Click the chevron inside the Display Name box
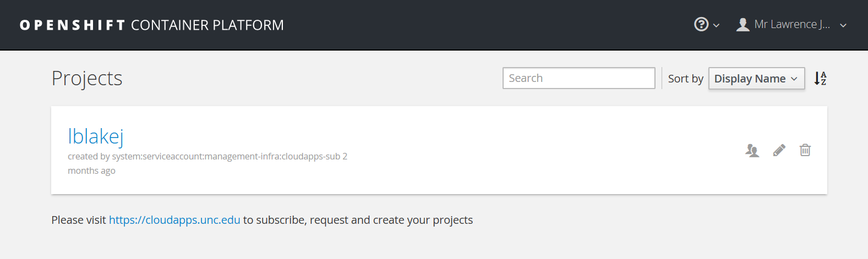868x259 pixels. click(x=794, y=79)
